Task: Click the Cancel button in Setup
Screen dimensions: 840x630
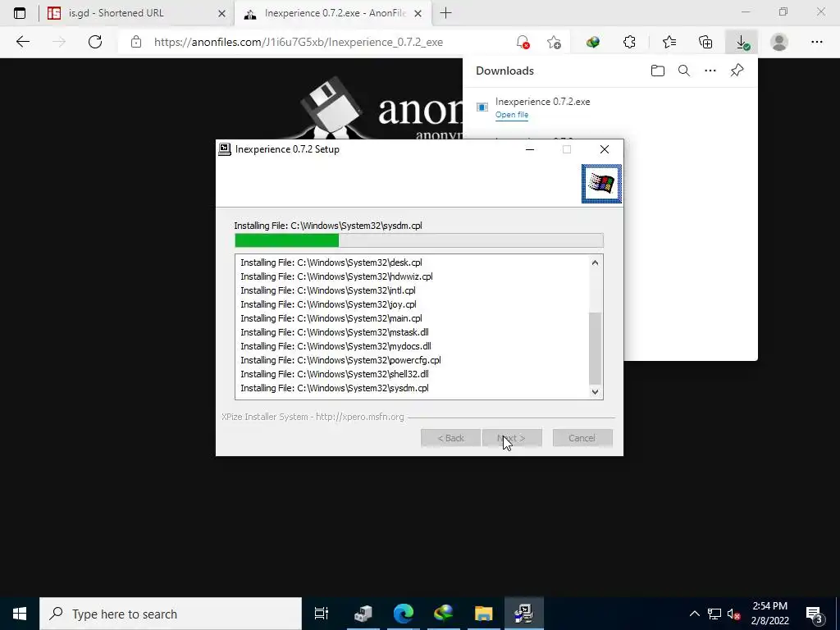Action: [x=582, y=438]
